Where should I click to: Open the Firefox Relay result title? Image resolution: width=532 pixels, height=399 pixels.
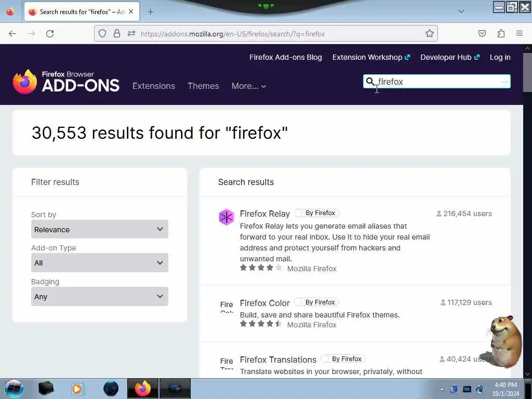click(264, 214)
